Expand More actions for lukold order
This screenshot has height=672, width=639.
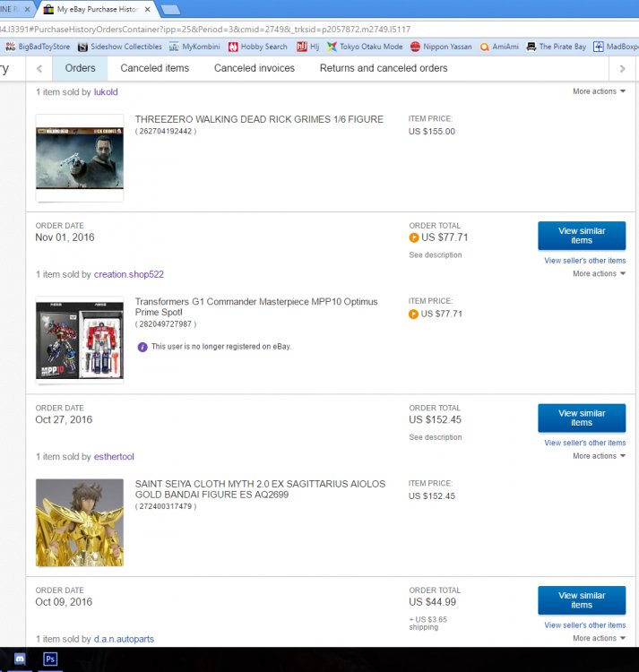tap(600, 91)
